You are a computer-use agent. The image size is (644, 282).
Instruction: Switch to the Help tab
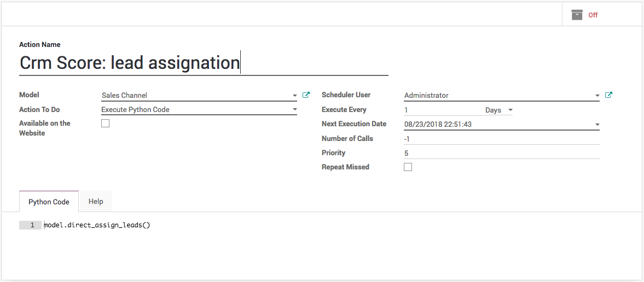[x=96, y=201]
